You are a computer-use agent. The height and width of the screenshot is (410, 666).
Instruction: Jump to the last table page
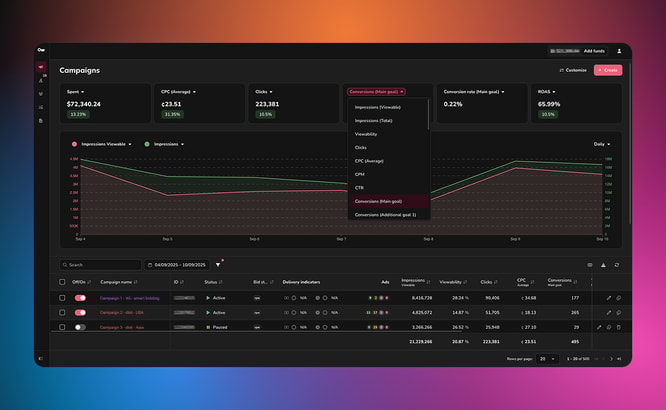tap(619, 359)
